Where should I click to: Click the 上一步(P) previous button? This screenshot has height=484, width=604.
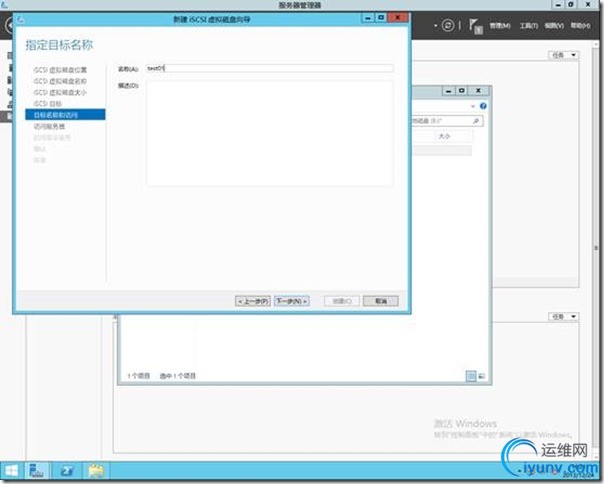click(253, 301)
